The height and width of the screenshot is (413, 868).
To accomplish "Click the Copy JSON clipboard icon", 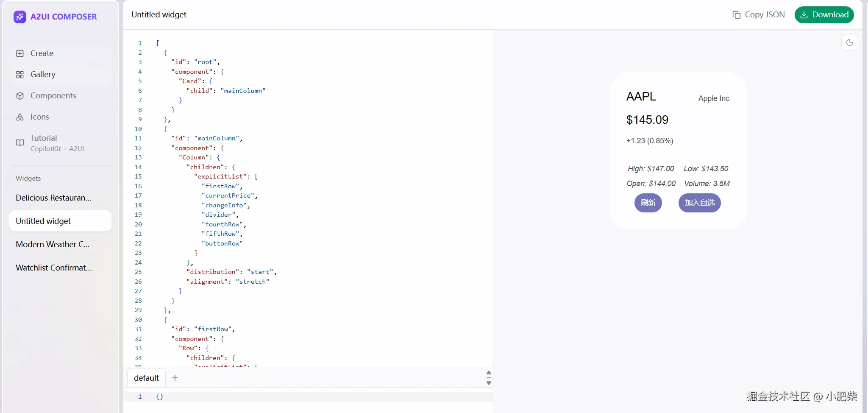I will (x=737, y=15).
